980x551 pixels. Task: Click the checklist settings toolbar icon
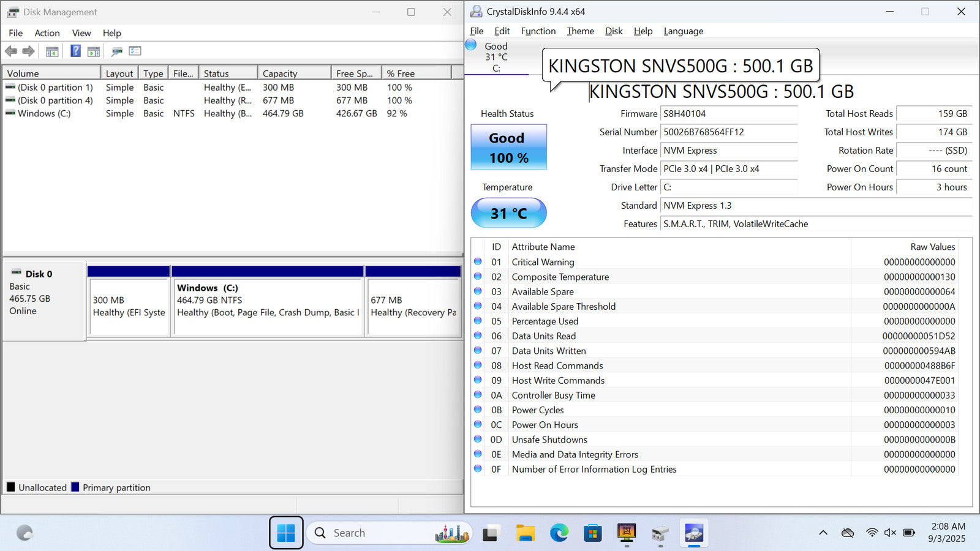pos(135,51)
